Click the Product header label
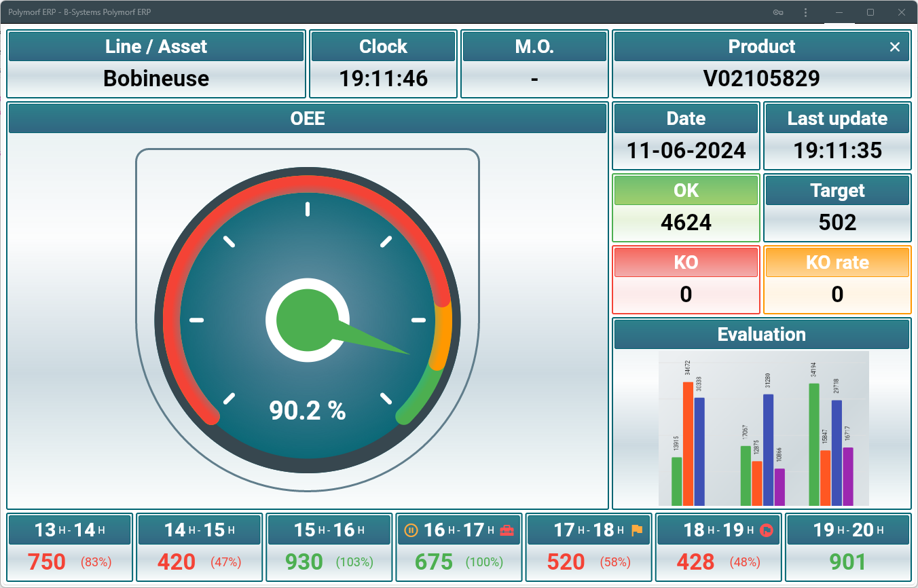The height and width of the screenshot is (588, 918). [x=761, y=46]
